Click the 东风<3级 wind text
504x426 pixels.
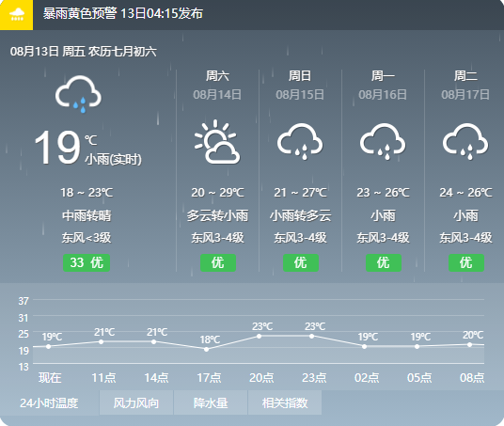(87, 238)
